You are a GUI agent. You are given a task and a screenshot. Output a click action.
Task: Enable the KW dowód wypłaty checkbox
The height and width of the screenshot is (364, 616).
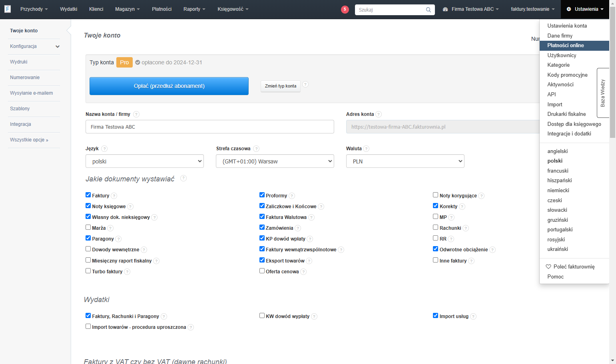click(262, 316)
